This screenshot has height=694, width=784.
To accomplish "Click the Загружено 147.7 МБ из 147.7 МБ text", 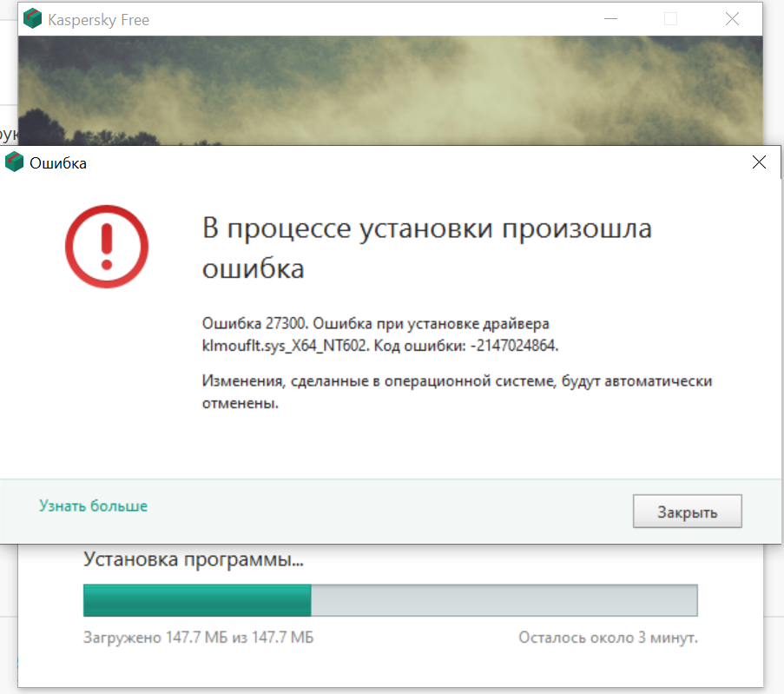I will tap(198, 638).
